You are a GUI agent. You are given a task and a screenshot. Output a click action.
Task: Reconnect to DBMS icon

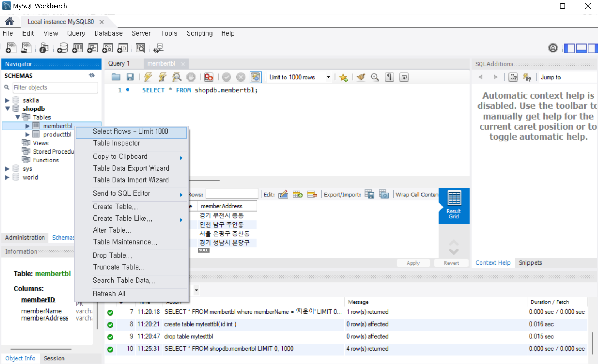pyautogui.click(x=158, y=48)
